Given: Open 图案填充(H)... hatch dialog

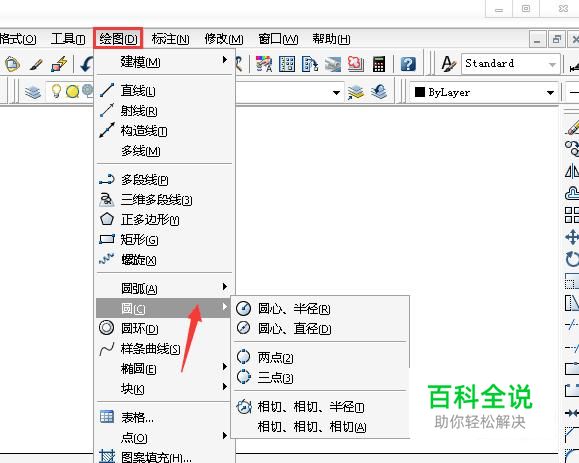Looking at the screenshot, I should pos(165,457).
